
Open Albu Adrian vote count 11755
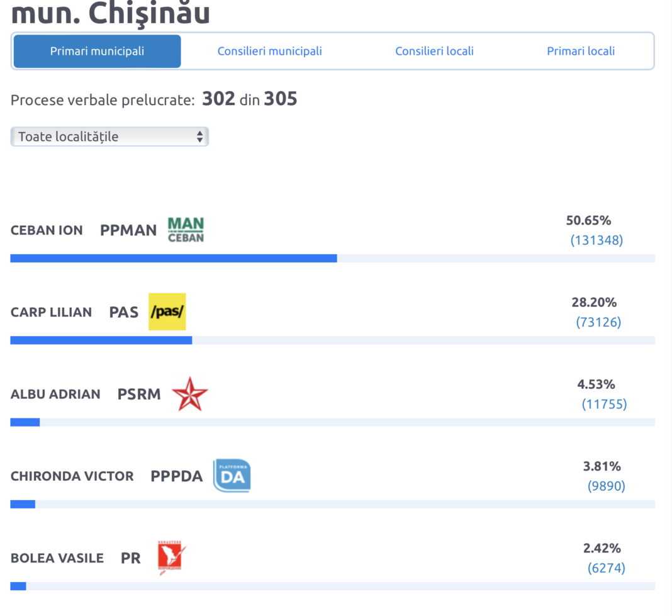(604, 404)
